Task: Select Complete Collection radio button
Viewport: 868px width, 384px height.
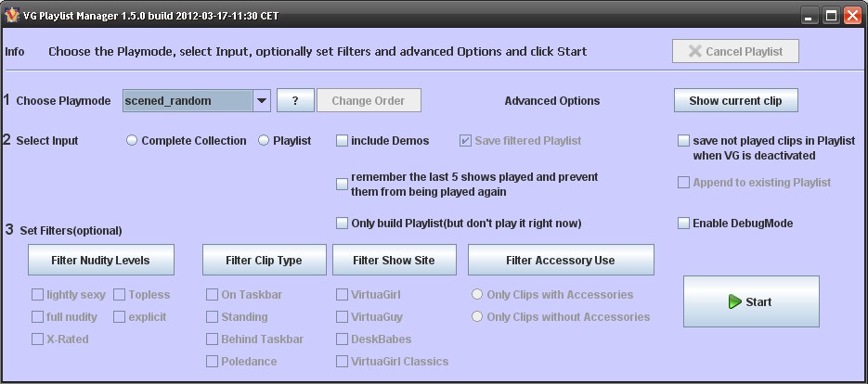Action: (x=132, y=141)
